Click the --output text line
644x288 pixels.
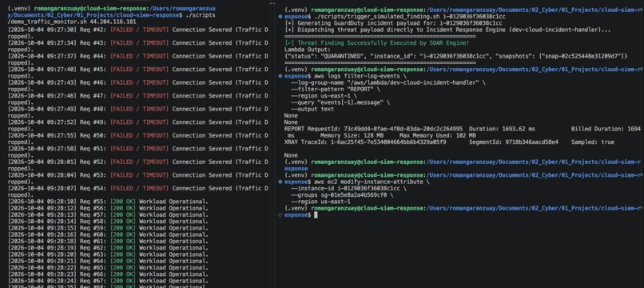tap(312, 109)
